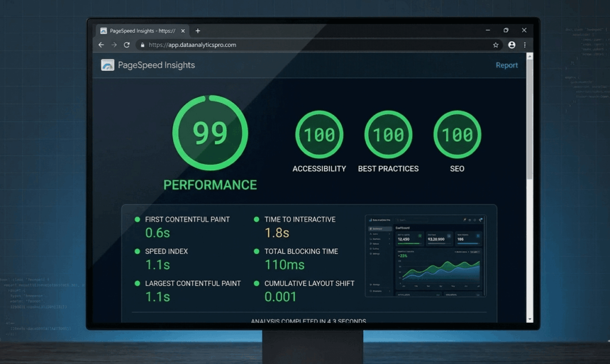The height and width of the screenshot is (364, 610).
Task: Click the SEO label
Action: (x=457, y=169)
